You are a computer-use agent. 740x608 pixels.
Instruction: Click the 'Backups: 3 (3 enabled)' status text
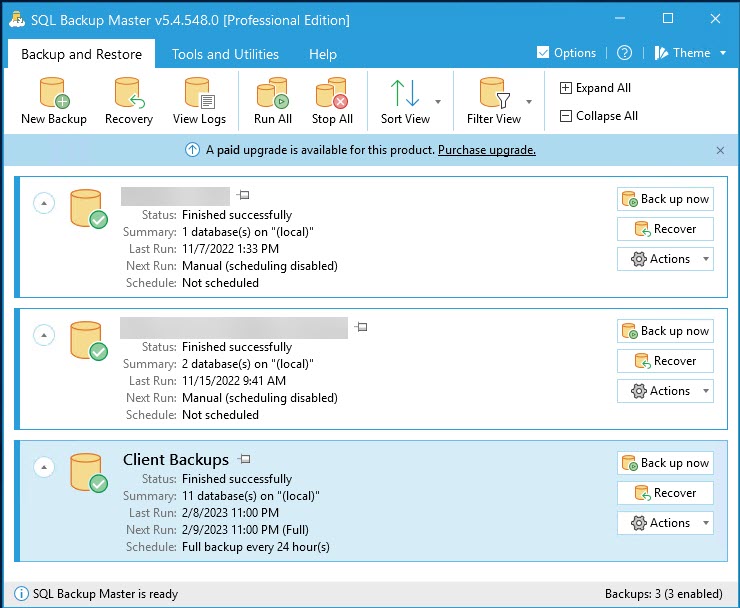click(664, 594)
